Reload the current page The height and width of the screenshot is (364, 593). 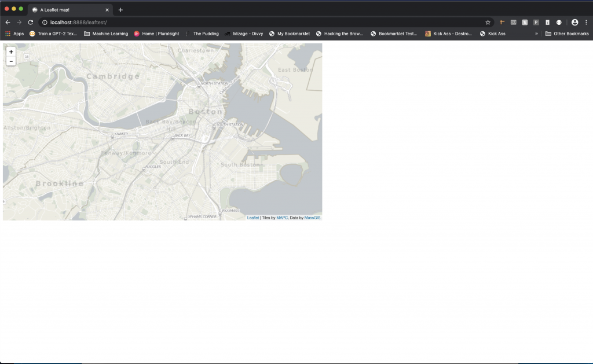pos(29,22)
